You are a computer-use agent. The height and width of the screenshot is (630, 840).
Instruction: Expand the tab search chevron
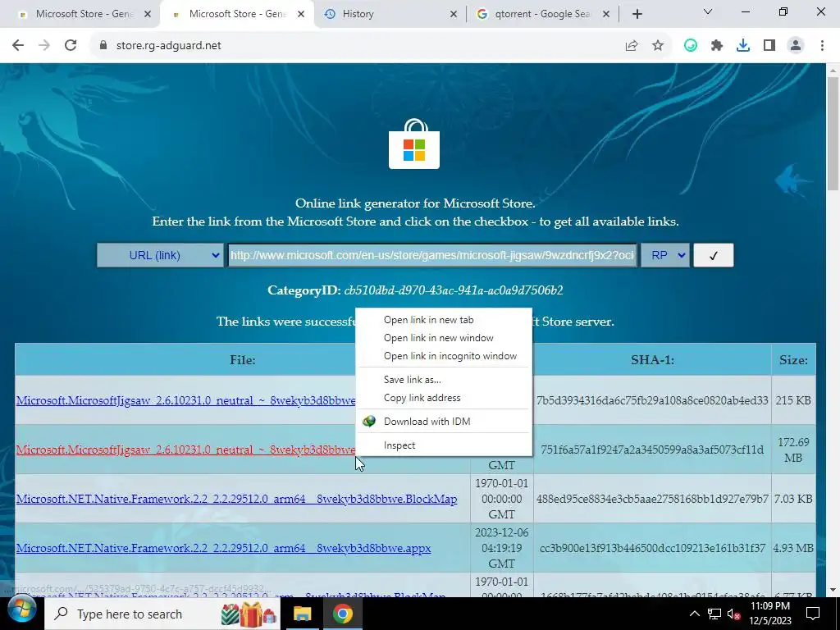tap(708, 11)
